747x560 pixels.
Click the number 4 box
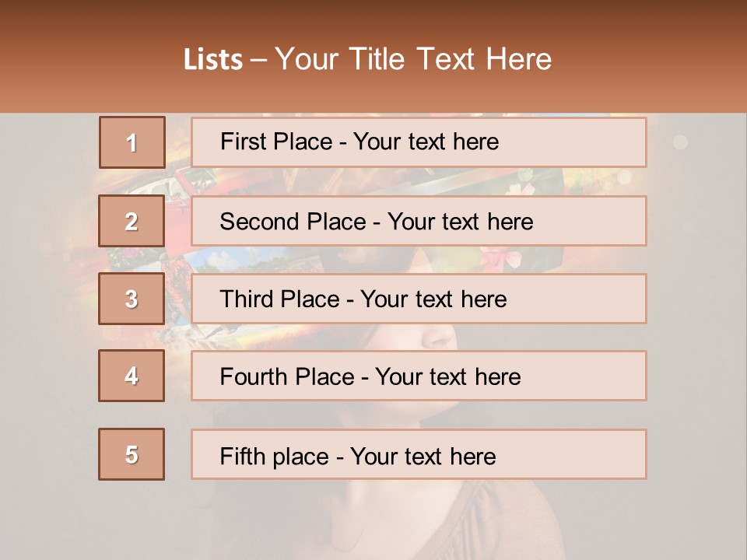pos(132,376)
